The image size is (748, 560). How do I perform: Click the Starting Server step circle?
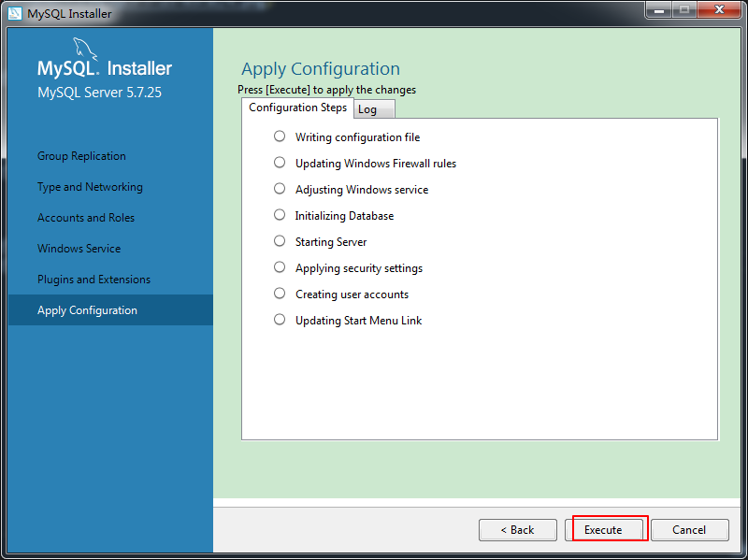click(280, 241)
